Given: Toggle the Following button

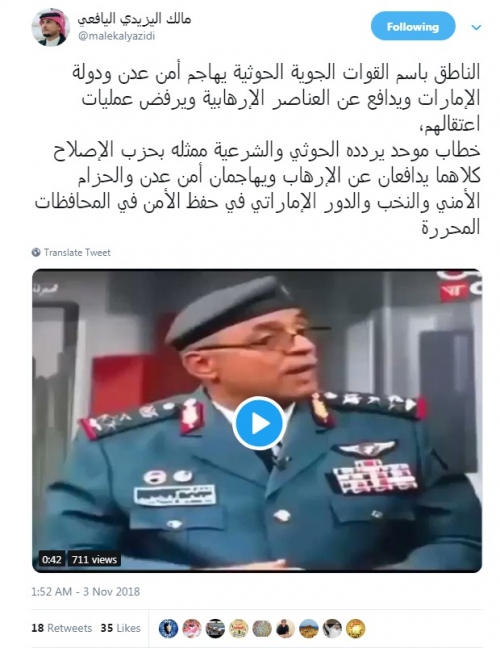Looking at the screenshot, I should pyautogui.click(x=412, y=27).
